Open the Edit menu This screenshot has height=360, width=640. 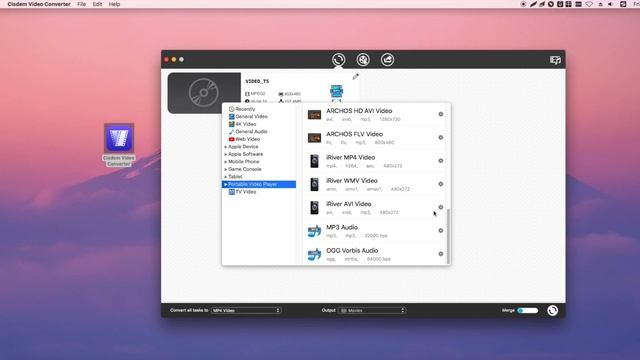[97, 4]
